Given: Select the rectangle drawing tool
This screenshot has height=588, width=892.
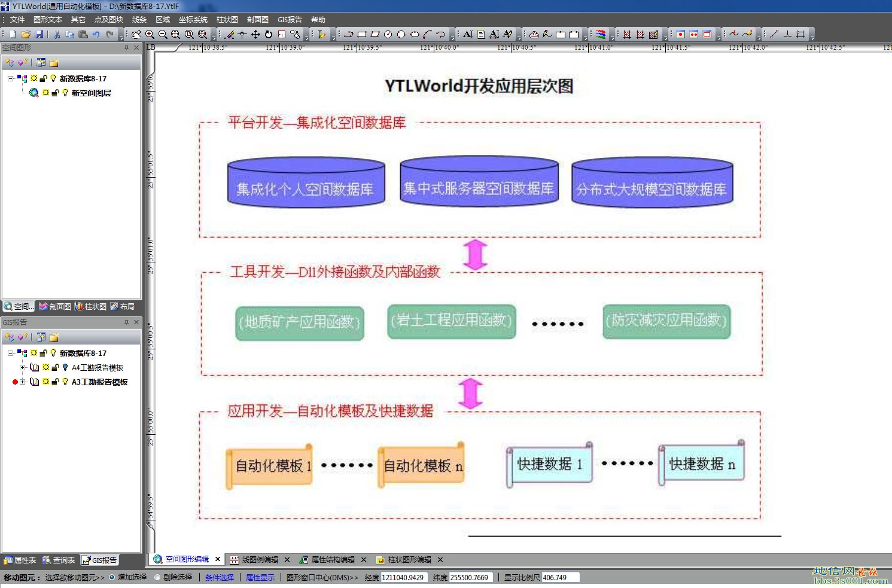Looking at the screenshot, I should (x=362, y=35).
